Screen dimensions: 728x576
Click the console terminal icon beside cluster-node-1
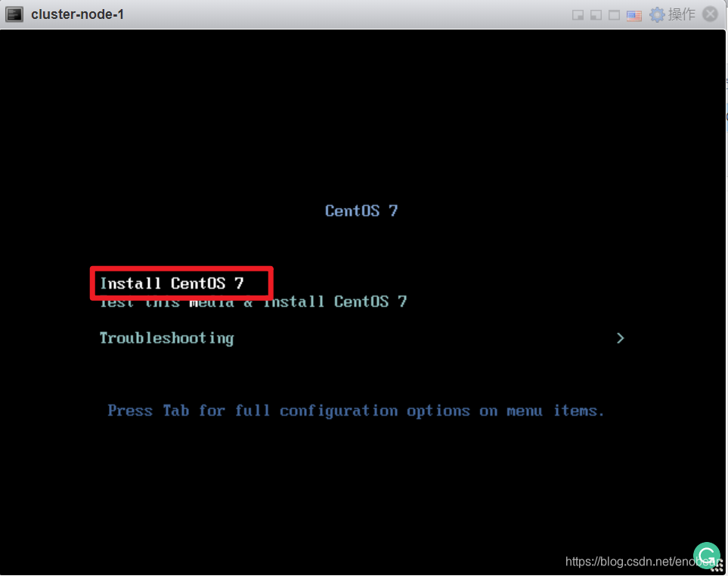tap(14, 14)
